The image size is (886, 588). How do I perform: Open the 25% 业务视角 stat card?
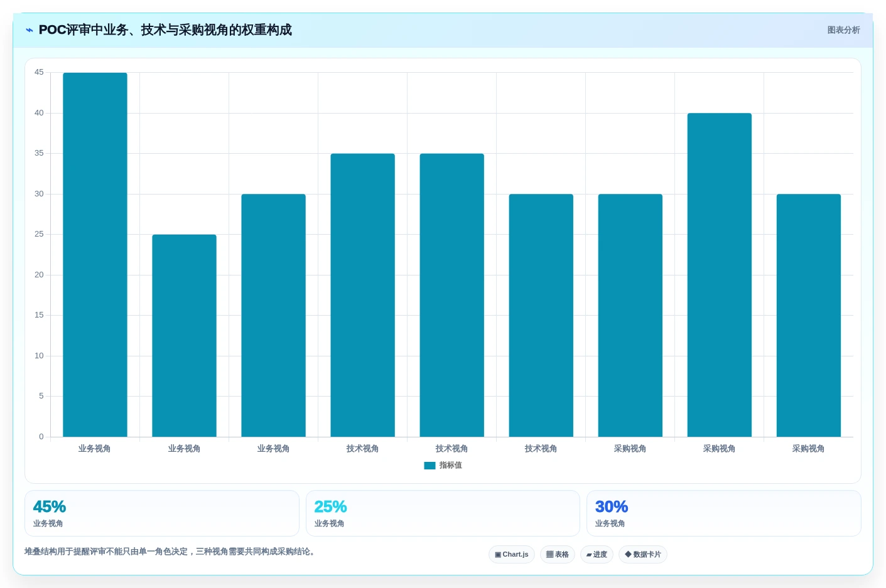pyautogui.click(x=443, y=513)
